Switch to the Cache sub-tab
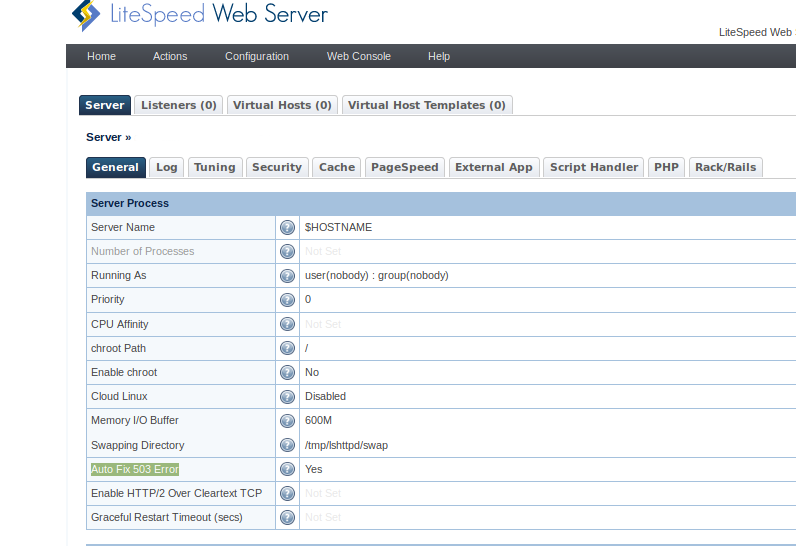Screen dimensions: 796x546 (337, 167)
